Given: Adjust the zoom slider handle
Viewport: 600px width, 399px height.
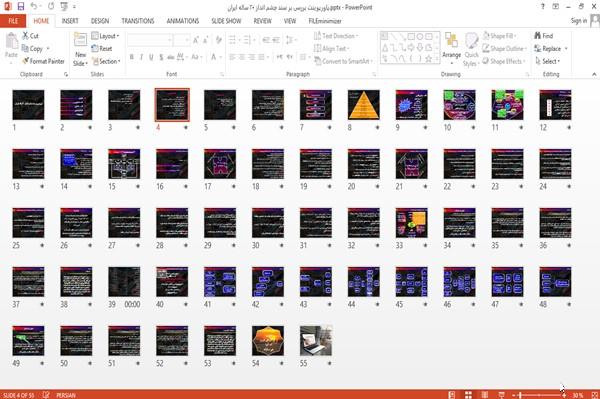Looking at the screenshot, I should [x=520, y=395].
